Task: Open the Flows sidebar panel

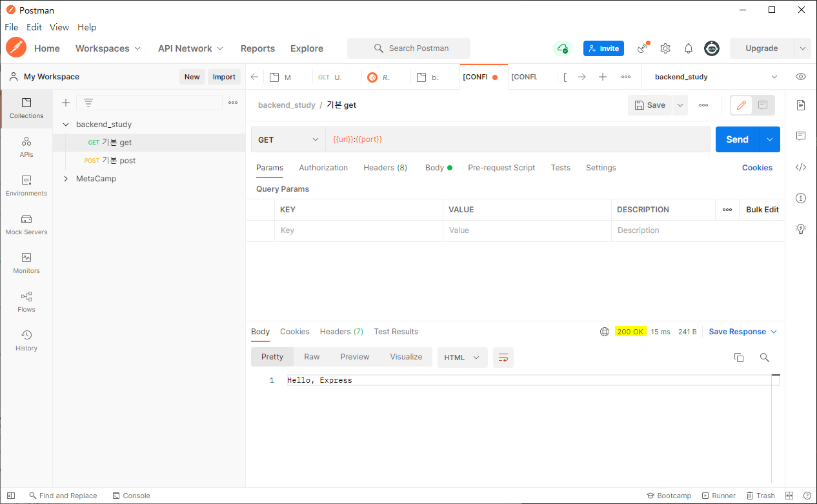Action: [26, 302]
